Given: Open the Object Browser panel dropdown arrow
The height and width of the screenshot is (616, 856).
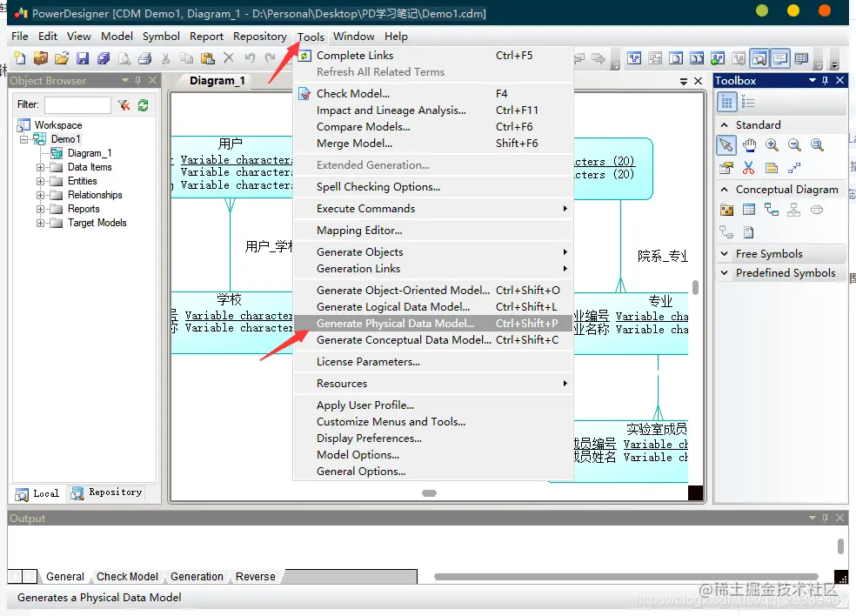Looking at the screenshot, I should (x=125, y=80).
